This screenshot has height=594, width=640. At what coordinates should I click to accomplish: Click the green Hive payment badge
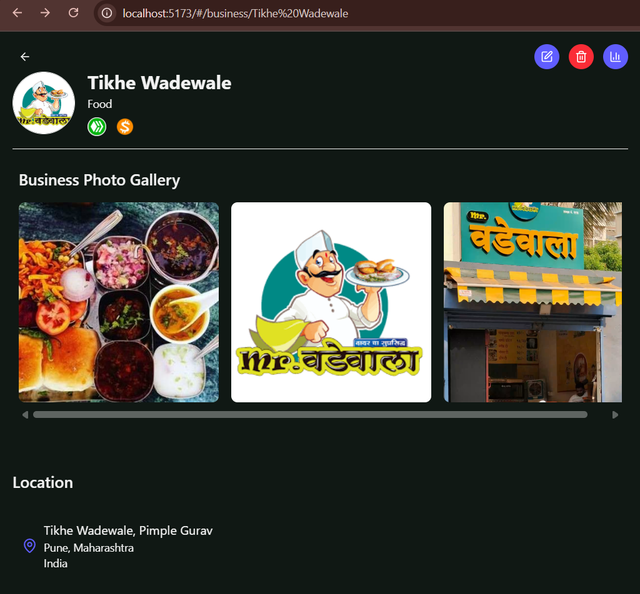coord(97,127)
